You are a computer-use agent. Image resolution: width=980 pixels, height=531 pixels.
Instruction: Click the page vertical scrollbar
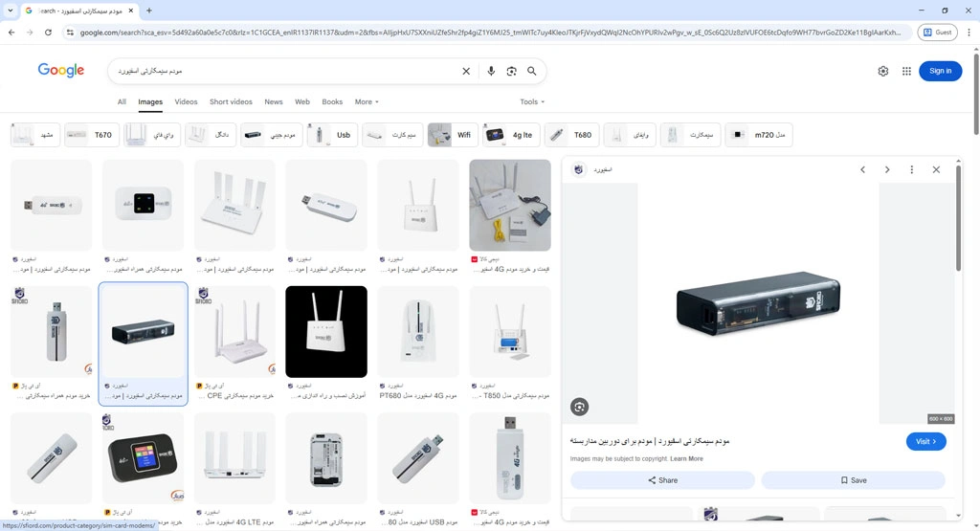(x=975, y=94)
